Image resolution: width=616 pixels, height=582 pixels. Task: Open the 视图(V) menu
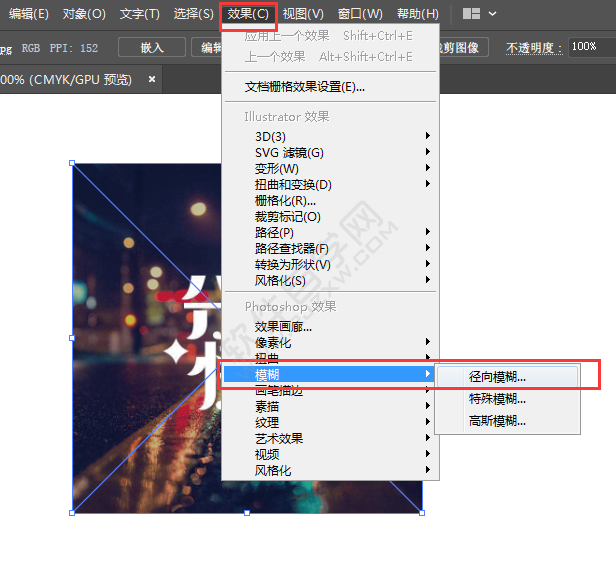click(303, 14)
